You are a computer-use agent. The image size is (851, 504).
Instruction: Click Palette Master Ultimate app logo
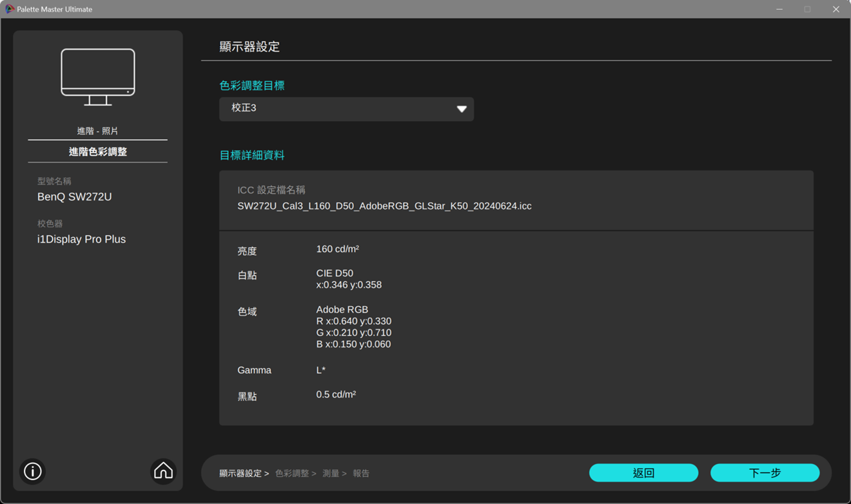pyautogui.click(x=10, y=9)
